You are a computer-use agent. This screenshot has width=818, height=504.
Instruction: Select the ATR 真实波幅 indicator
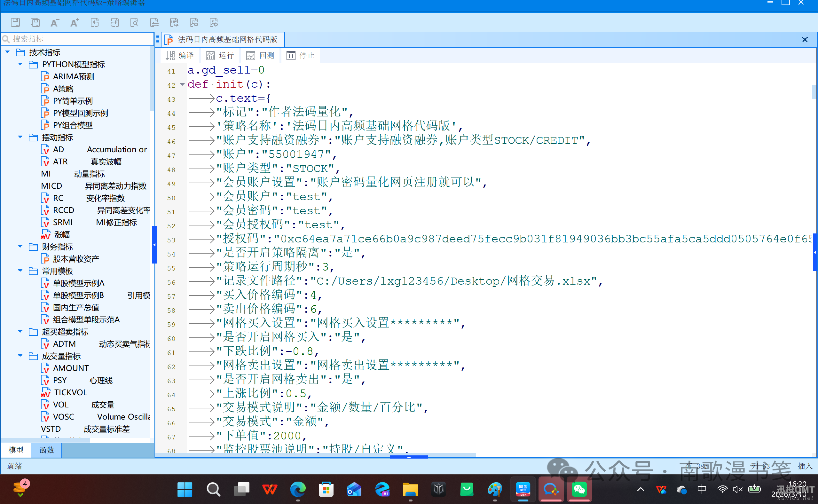61,161
